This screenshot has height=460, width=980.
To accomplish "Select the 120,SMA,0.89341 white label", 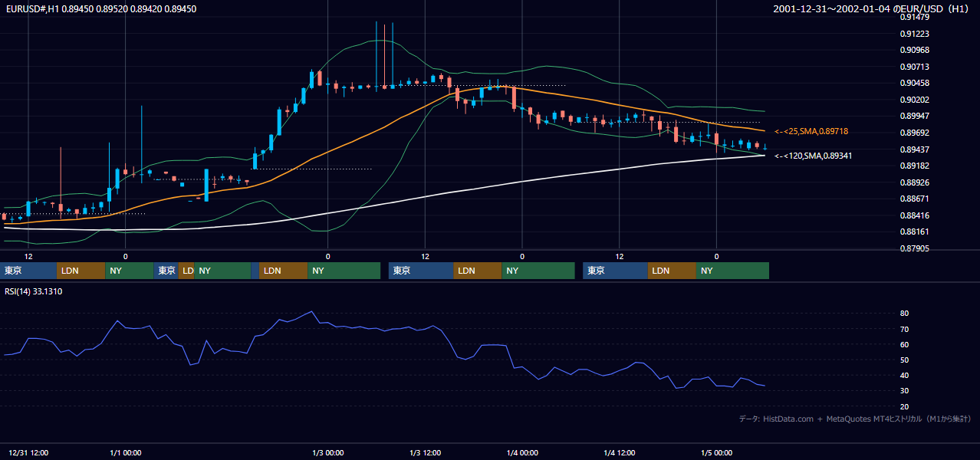I will (x=814, y=156).
